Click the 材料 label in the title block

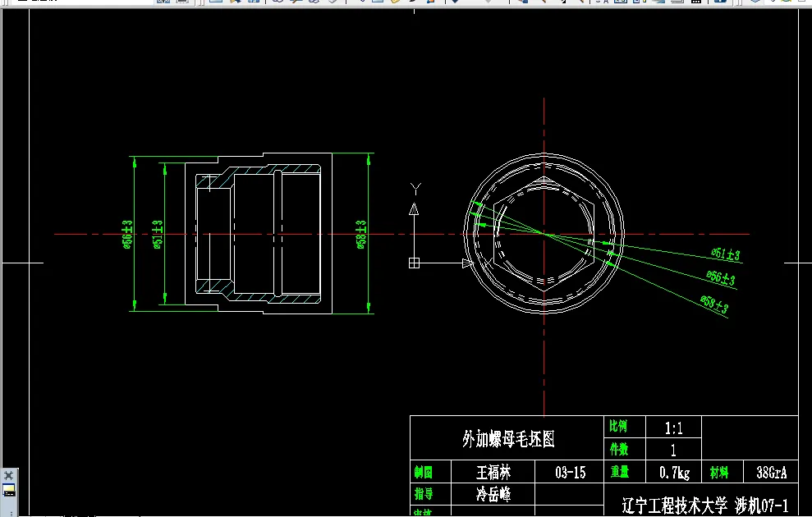(718, 472)
